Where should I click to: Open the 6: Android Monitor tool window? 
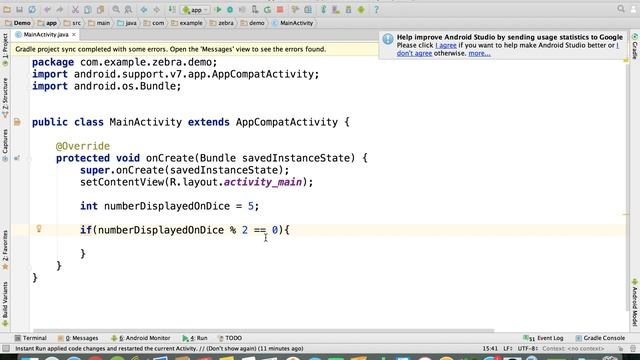pyautogui.click(x=140, y=338)
